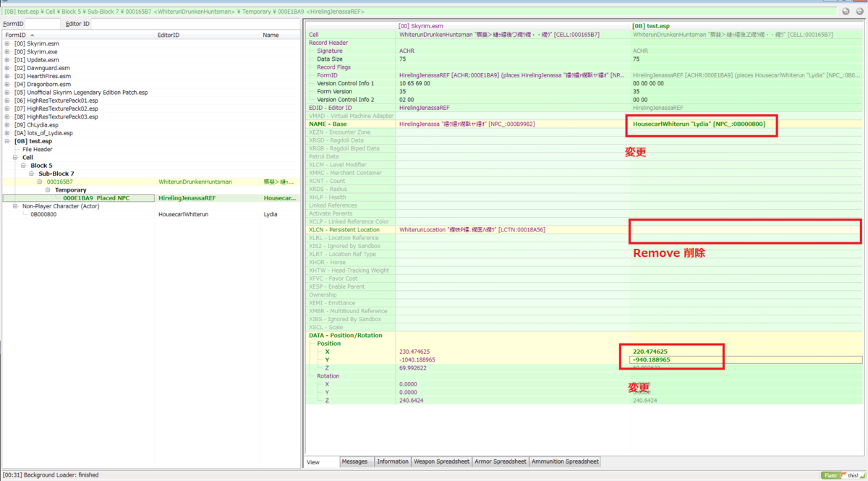The width and height of the screenshot is (868, 481).
Task: Expand the [02] Dawnguard.esm node
Action: pos(7,68)
